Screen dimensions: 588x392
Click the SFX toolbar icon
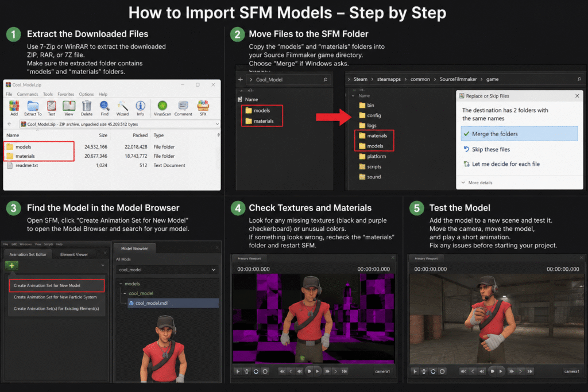coord(203,108)
